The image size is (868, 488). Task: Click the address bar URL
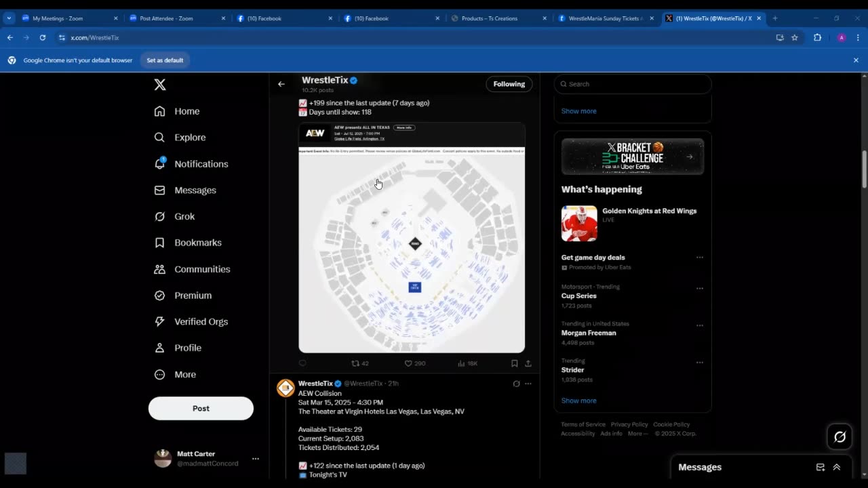[95, 38]
